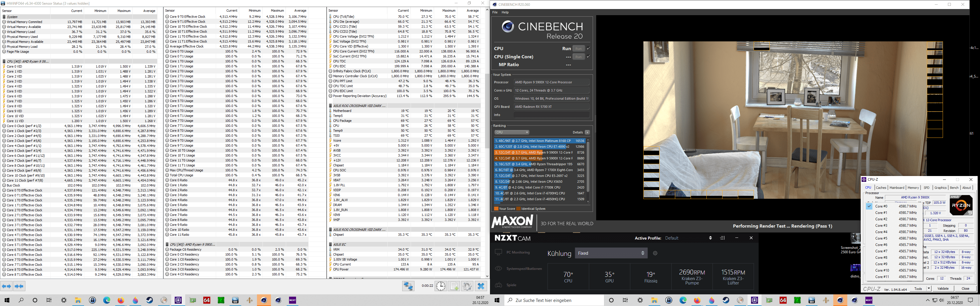The image size is (980, 306).
Task: Click CPU-Z Close button
Action: (965, 289)
